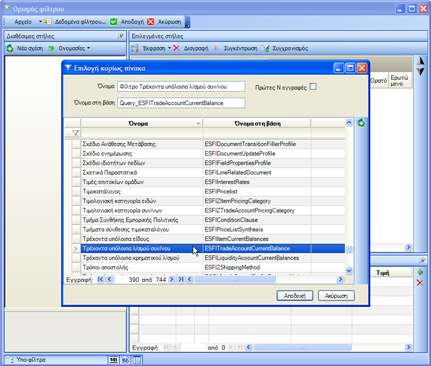Go to previous record in dialog navigator
This screenshot has width=431, height=366.
(x=109, y=279)
